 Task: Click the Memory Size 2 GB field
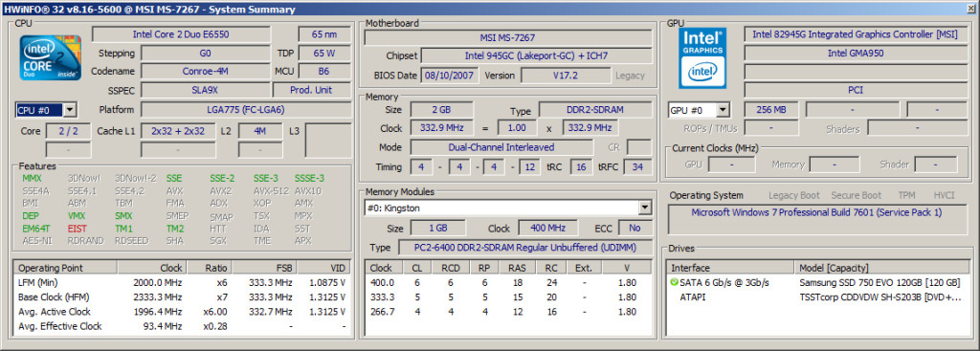coord(441,110)
